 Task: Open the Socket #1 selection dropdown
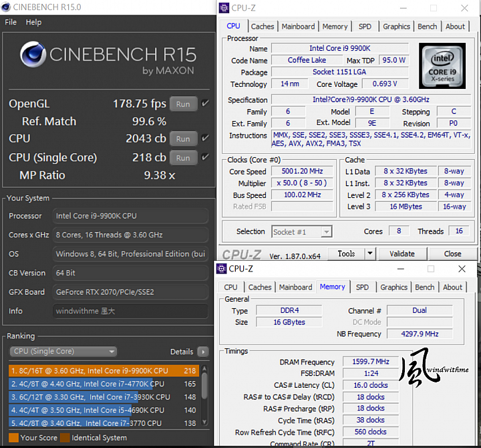click(301, 231)
